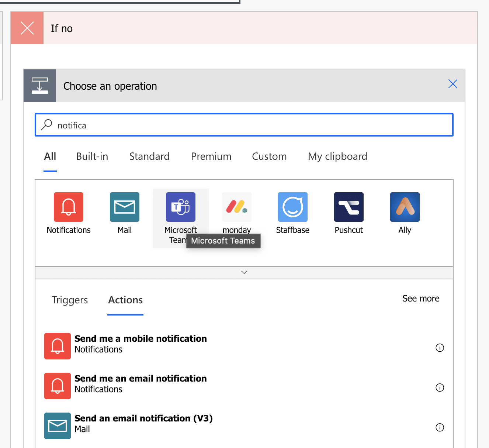Select the Notifications connector icon
This screenshot has width=489, height=448.
click(69, 207)
